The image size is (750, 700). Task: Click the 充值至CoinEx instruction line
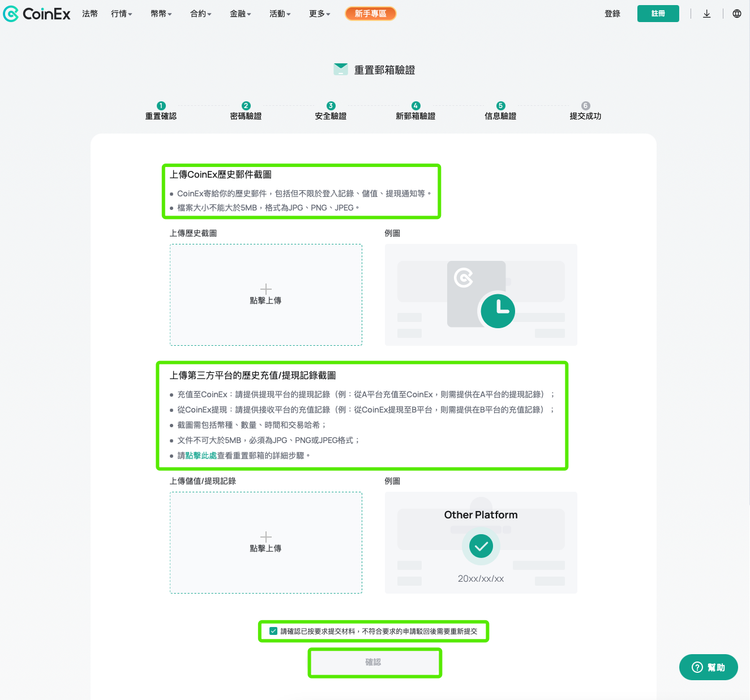[366, 394]
